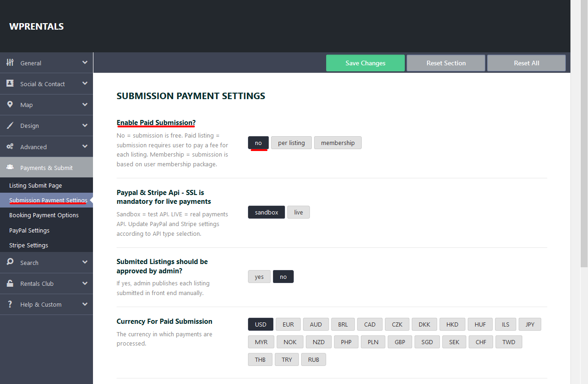The image size is (588, 384).
Task: Expand the Social & Contact chevron
Action: click(85, 83)
